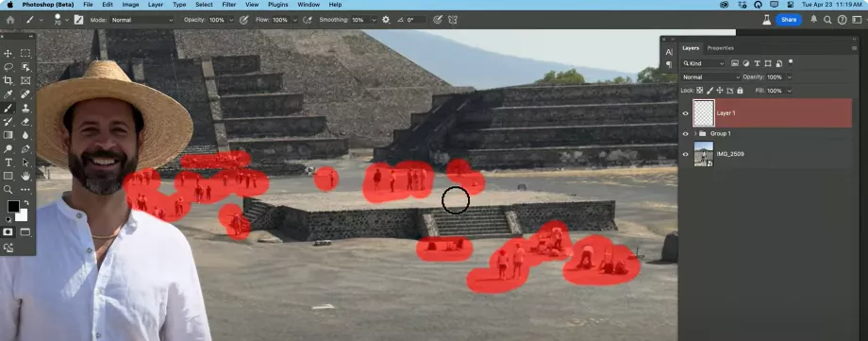
Task: Select the Spot Healing Brush tool
Action: click(25, 94)
